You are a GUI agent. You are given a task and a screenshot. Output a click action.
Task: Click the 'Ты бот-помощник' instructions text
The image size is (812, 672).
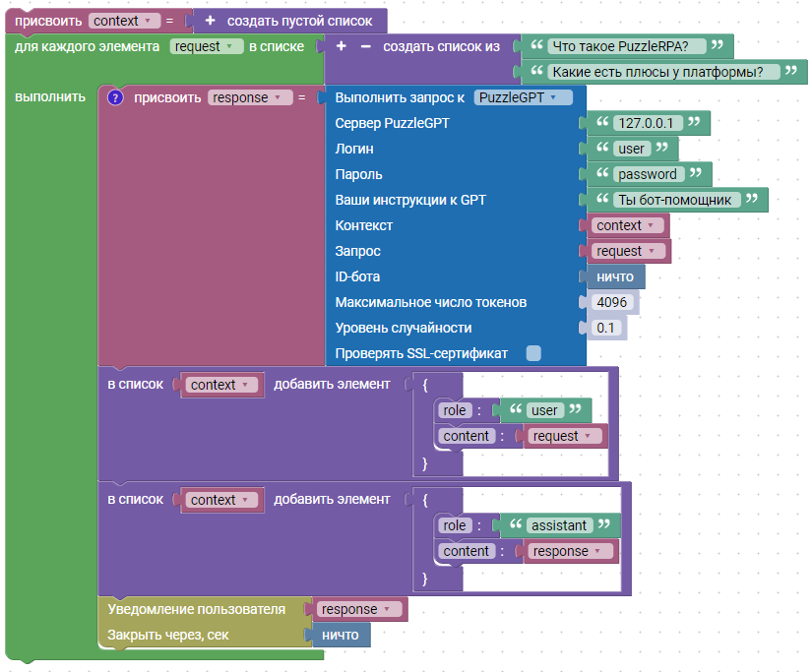pos(673,200)
